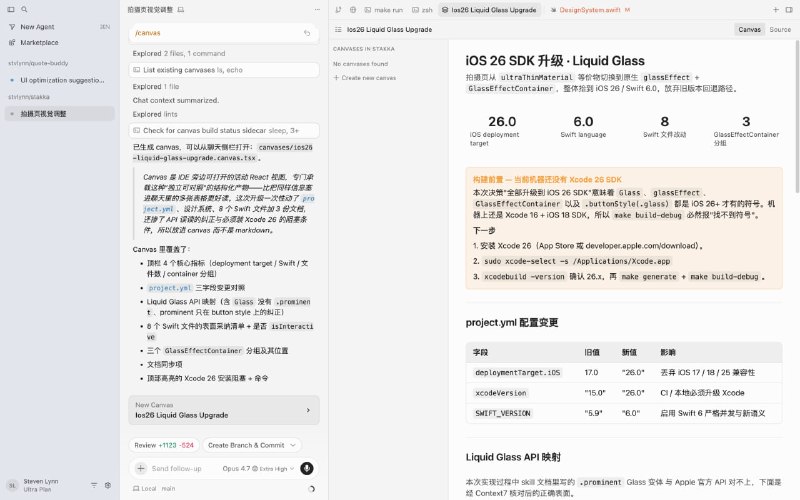Open Review changes +1123 -524
Screen dimensions: 800x500
click(164, 445)
